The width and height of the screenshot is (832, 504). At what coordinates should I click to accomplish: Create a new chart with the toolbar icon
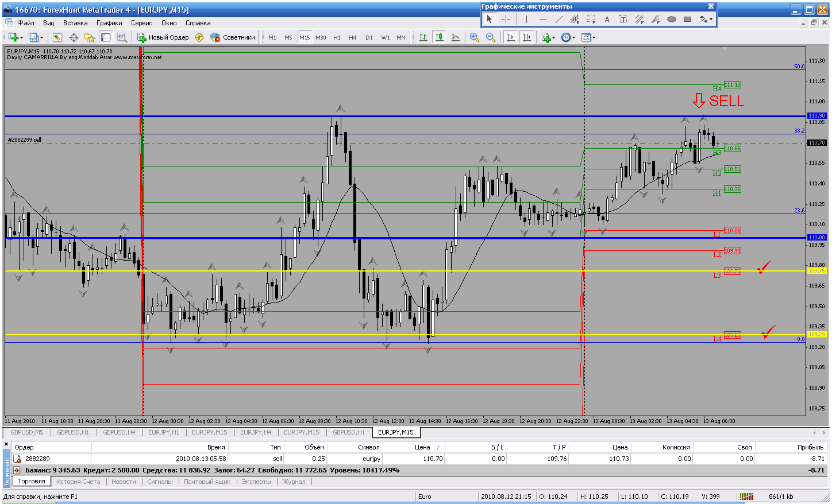[13, 37]
